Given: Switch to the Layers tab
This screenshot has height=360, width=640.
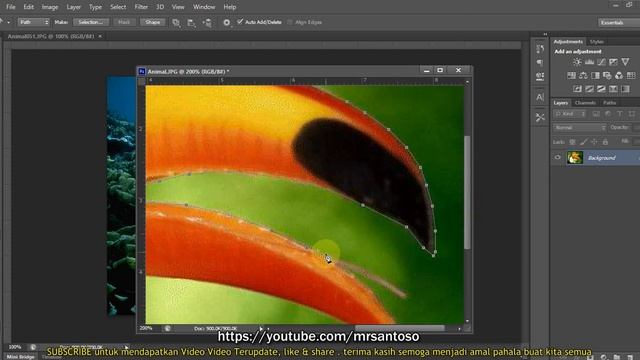Looking at the screenshot, I should tap(560, 103).
